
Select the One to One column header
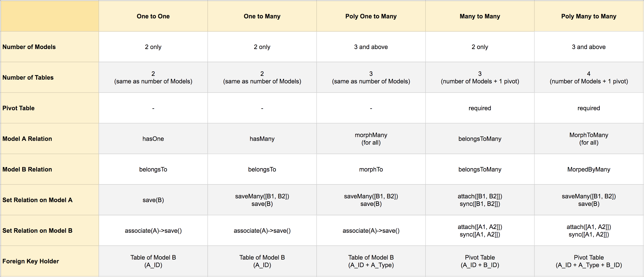pos(153,16)
